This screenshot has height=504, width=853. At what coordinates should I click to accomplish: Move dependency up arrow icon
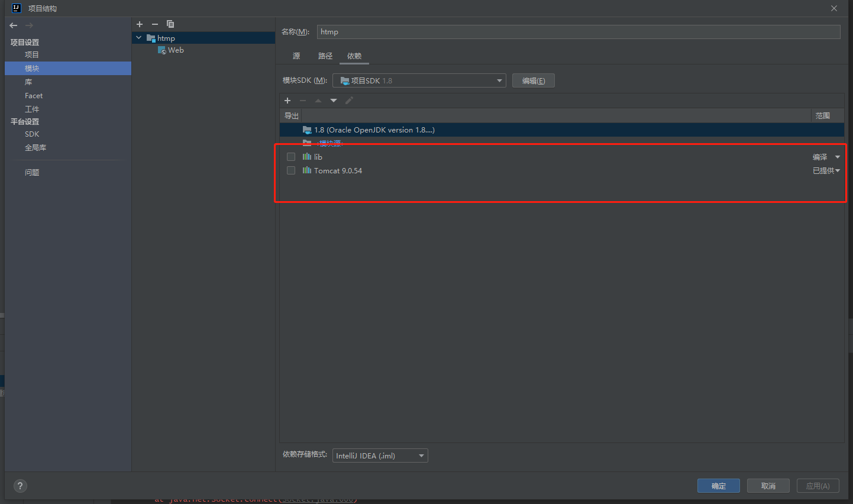[318, 101]
